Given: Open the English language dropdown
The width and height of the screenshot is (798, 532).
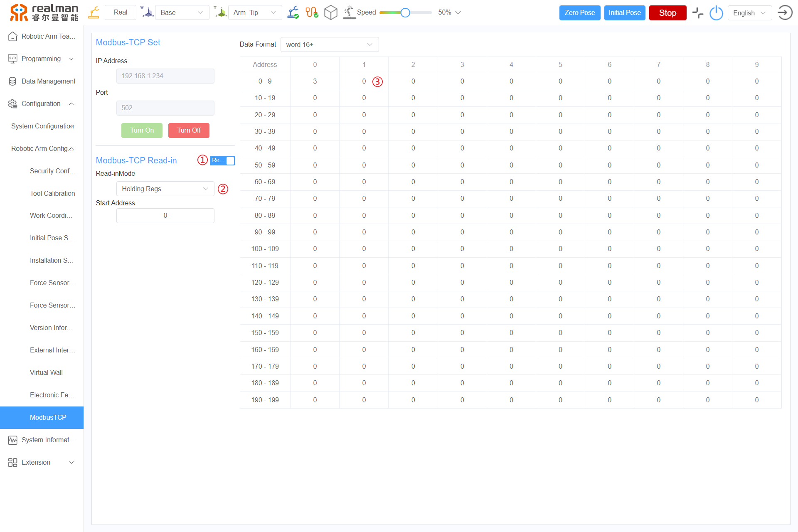Looking at the screenshot, I should (749, 13).
